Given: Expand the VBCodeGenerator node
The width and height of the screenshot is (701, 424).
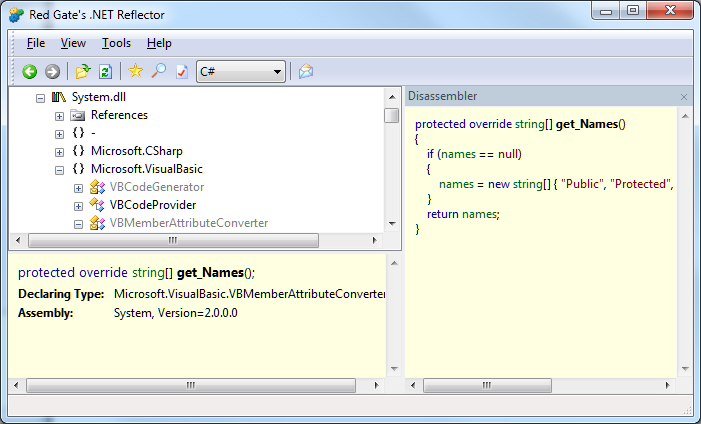Looking at the screenshot, I should pyautogui.click(x=78, y=188).
